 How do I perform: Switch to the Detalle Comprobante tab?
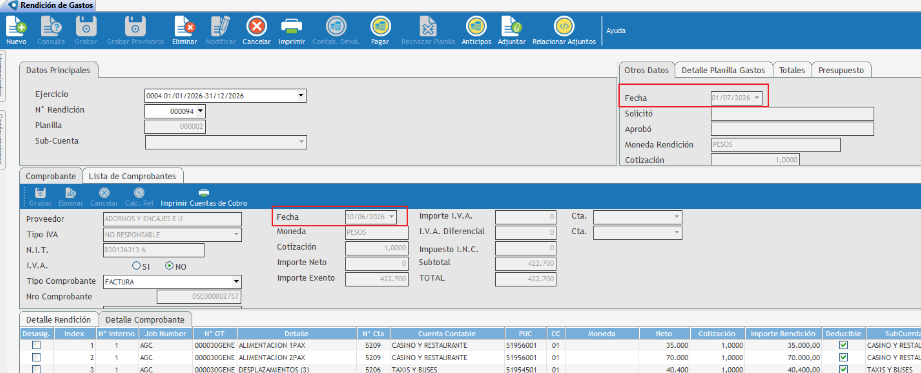pyautogui.click(x=144, y=320)
